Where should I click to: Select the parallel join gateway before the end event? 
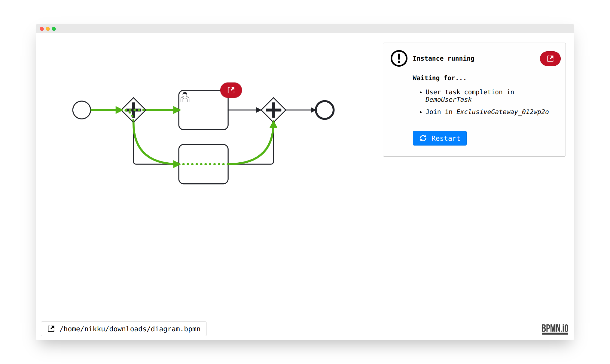click(273, 110)
